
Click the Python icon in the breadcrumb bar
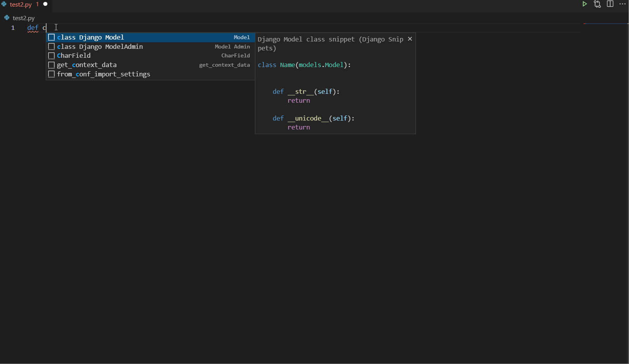pyautogui.click(x=7, y=18)
